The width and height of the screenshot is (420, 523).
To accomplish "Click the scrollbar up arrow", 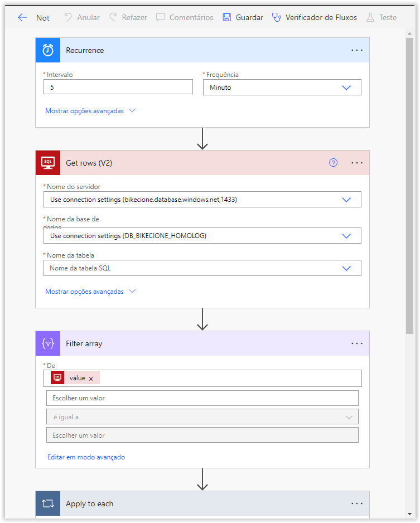I will pyautogui.click(x=409, y=33).
